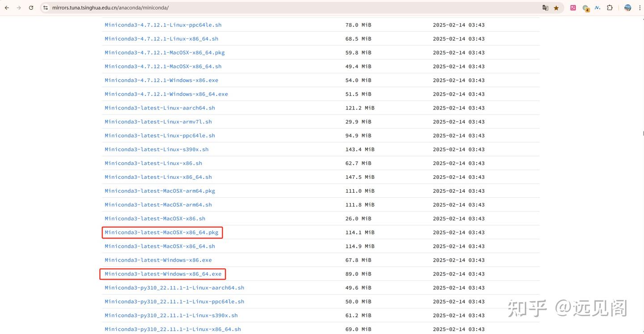Image resolution: width=644 pixels, height=334 pixels.
Task: Open Chrome's three-dot menu
Action: (x=640, y=8)
